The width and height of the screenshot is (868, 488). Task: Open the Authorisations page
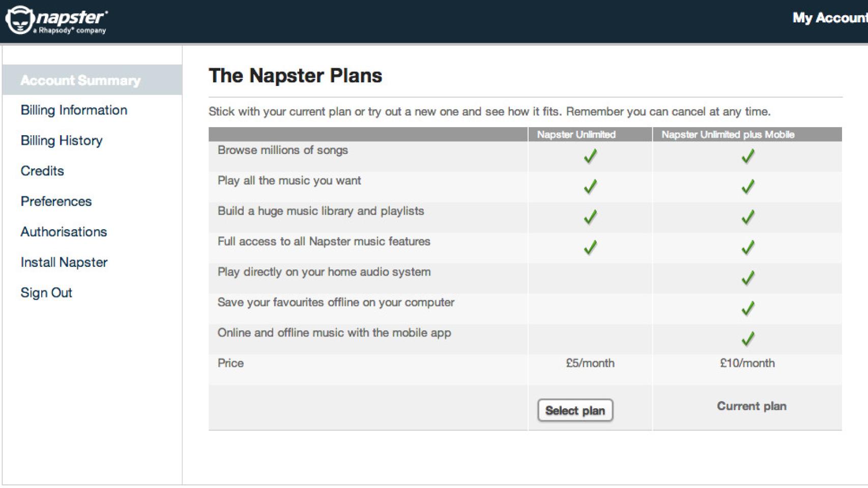tap(64, 232)
